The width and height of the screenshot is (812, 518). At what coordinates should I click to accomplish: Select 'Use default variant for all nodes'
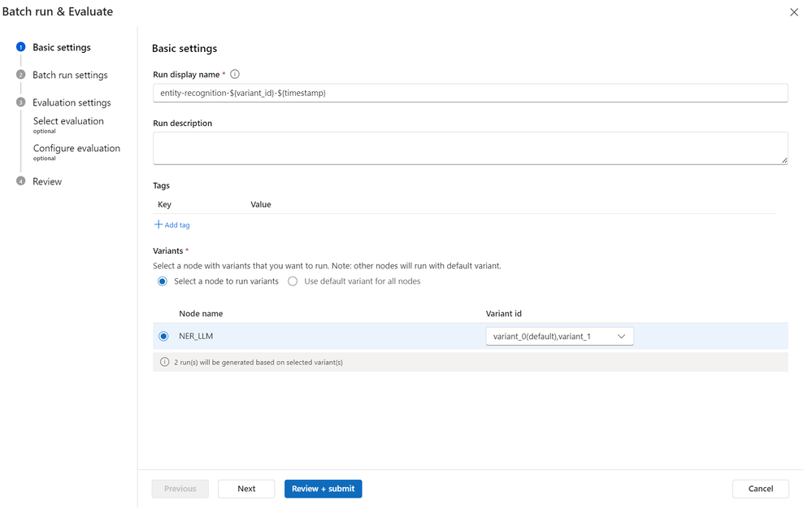[293, 281]
